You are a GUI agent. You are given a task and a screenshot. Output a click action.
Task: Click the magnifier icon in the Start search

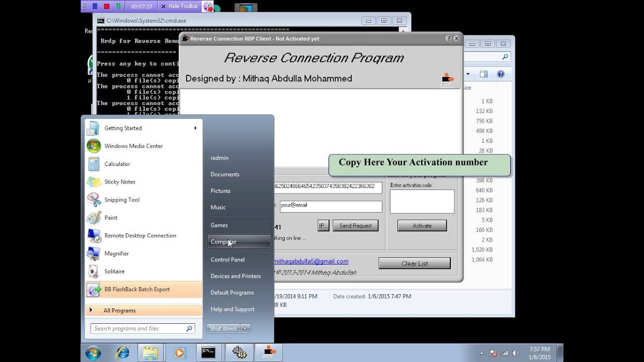tap(189, 329)
